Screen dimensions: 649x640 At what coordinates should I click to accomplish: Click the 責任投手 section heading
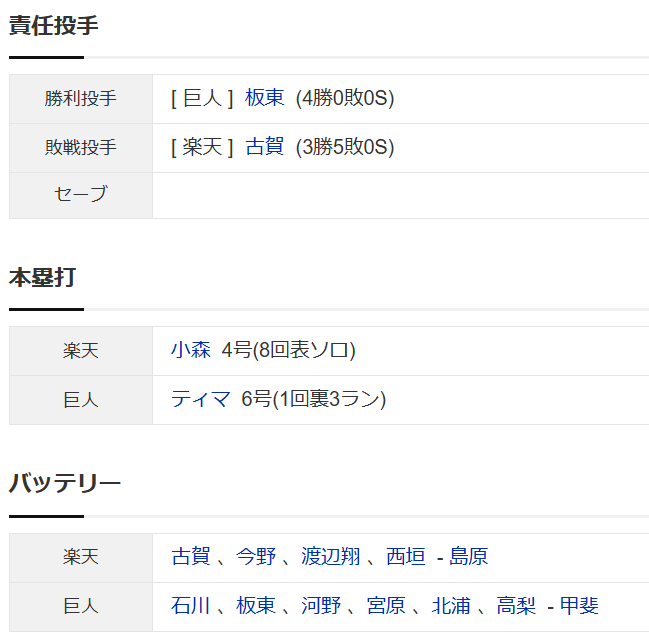pos(53,26)
